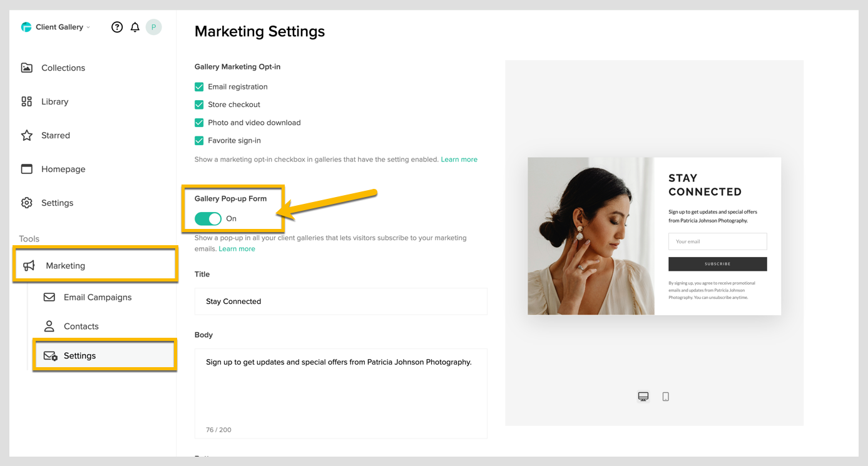Click SUBSCRIBE button in preview

pos(718,264)
